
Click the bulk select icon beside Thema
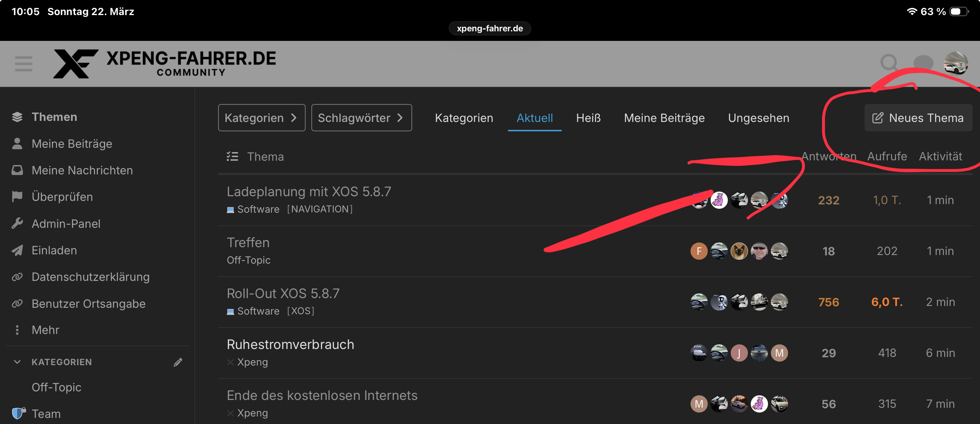232,156
